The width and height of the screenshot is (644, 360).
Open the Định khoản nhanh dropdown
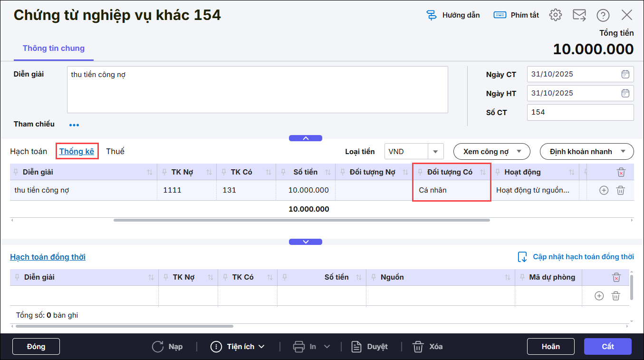pos(586,152)
